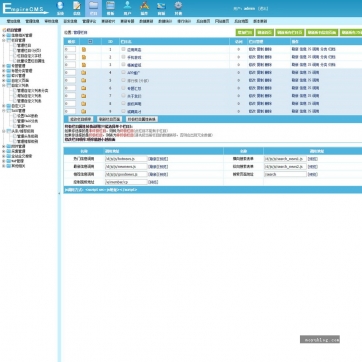Open 增加信息 in the secondary menu bar
The width and height of the screenshot is (362, 362).
click(13, 21)
